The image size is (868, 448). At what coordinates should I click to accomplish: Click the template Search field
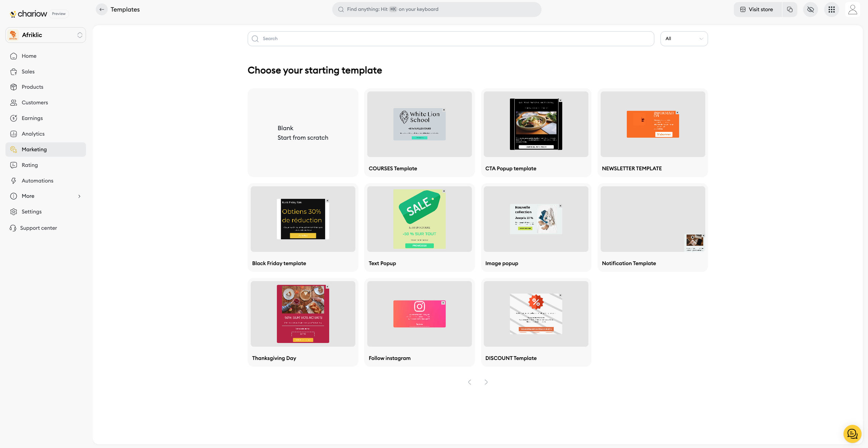coord(450,39)
